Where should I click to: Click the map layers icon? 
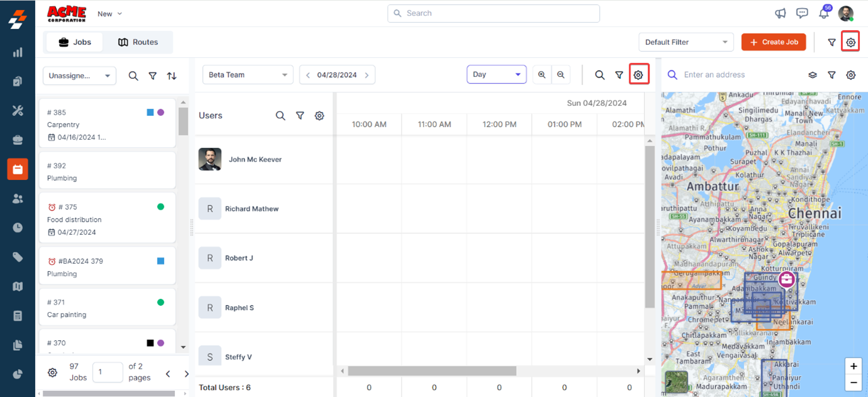pyautogui.click(x=813, y=75)
